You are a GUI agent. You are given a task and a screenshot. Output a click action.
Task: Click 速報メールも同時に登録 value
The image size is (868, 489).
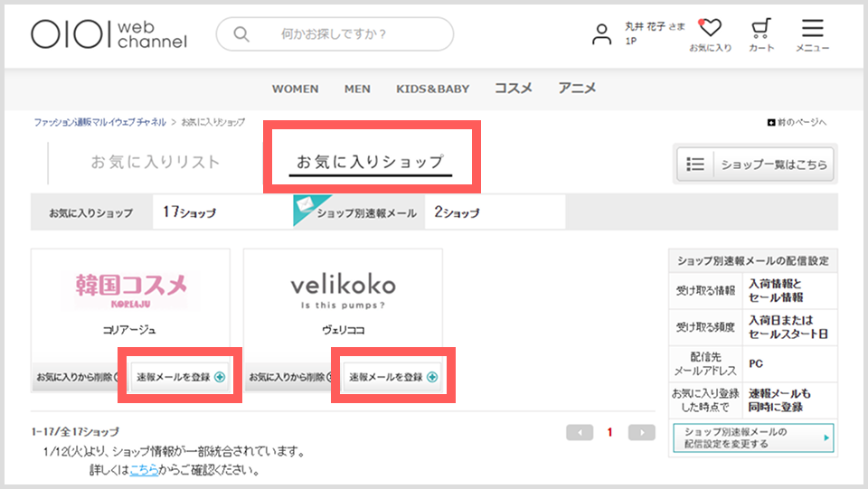pyautogui.click(x=779, y=400)
